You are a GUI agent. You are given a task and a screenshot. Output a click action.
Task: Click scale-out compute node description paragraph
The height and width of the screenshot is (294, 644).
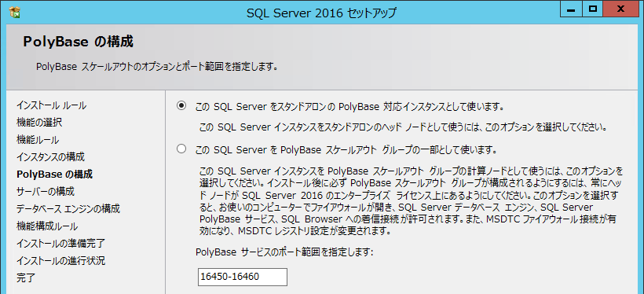coord(411,200)
